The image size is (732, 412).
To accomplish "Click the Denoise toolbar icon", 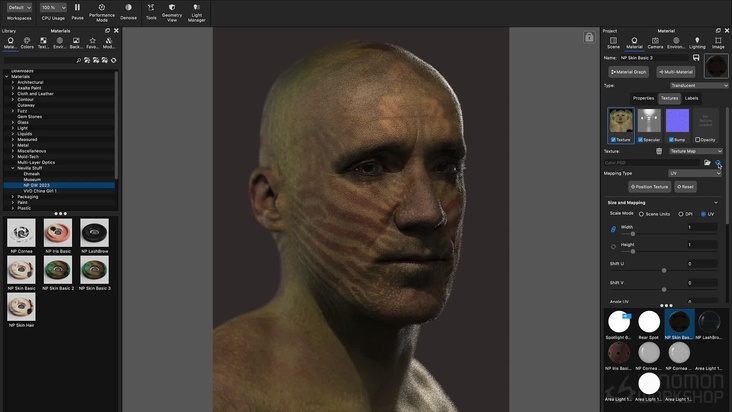I will pos(129,8).
